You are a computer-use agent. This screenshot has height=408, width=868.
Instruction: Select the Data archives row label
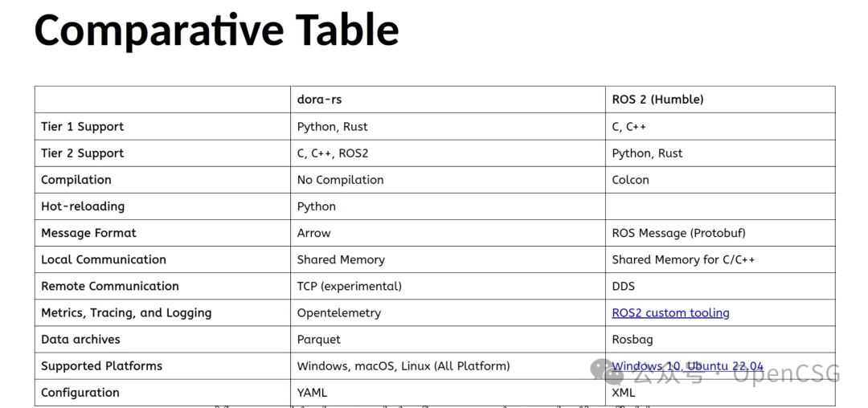pos(80,339)
